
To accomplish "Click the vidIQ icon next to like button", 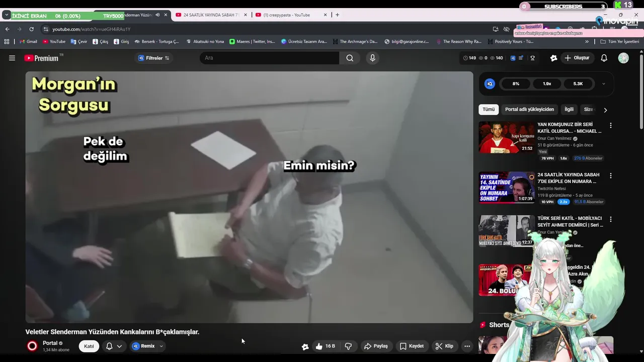I will coord(305,346).
